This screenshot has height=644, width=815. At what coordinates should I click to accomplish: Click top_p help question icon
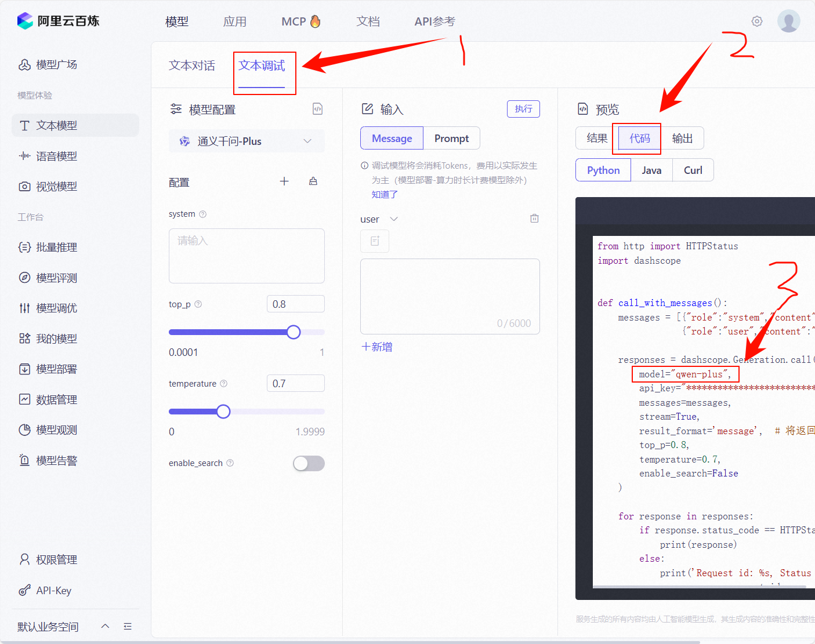pos(198,304)
